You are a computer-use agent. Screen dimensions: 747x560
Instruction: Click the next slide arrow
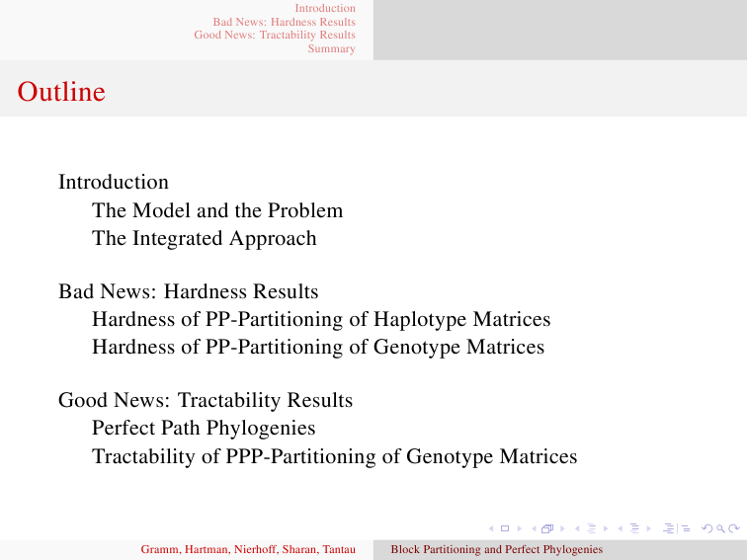click(x=520, y=528)
